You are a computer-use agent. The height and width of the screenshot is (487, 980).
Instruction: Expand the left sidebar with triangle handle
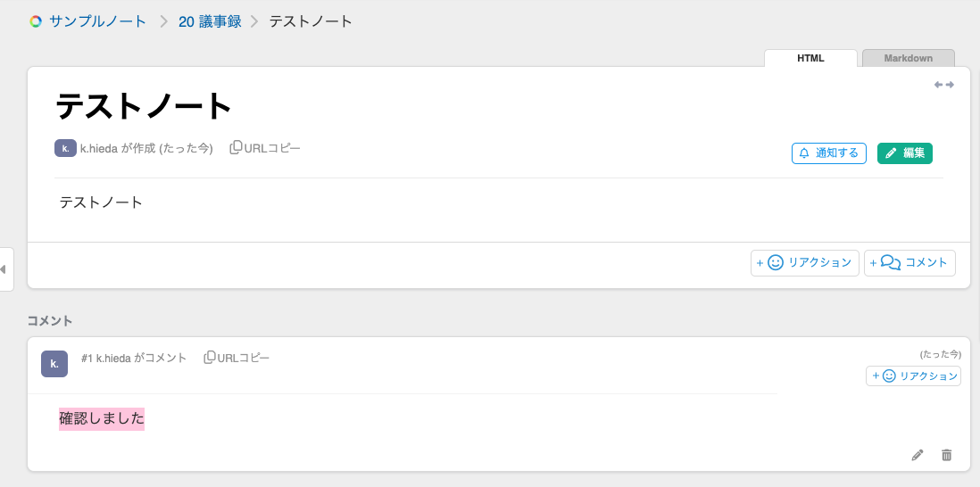pos(4,268)
